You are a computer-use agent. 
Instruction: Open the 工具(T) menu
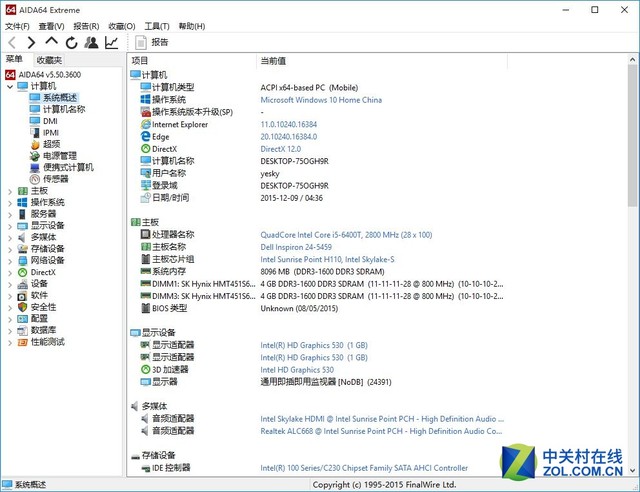157,26
